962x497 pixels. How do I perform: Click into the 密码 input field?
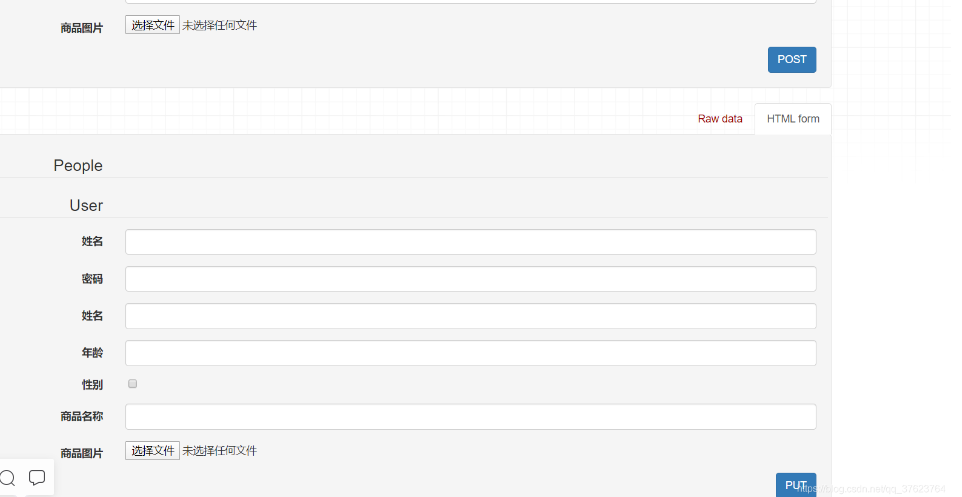click(x=471, y=279)
